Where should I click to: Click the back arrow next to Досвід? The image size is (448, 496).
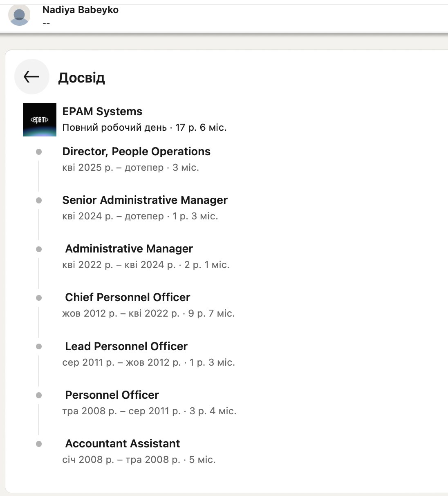point(31,76)
